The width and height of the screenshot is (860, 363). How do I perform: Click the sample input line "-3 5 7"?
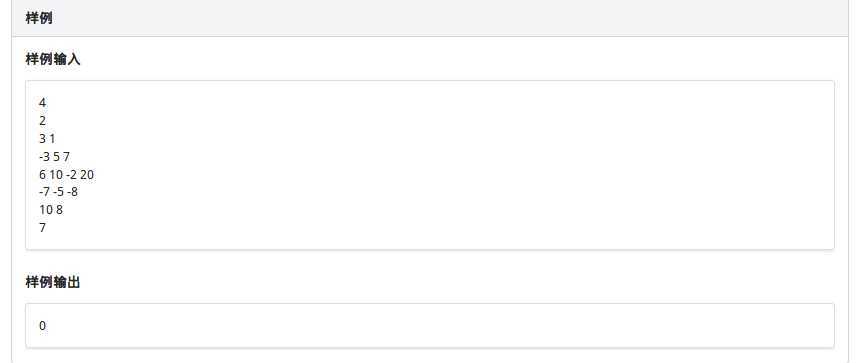(54, 157)
